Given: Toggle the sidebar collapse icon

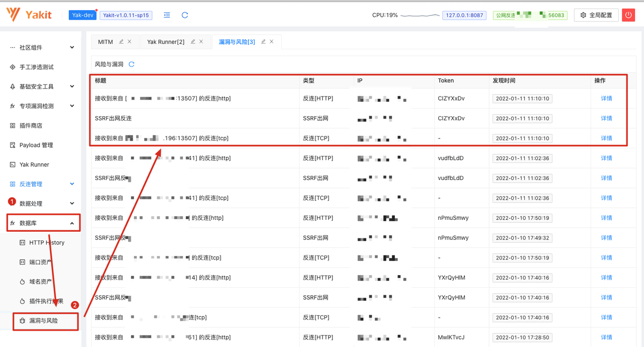Looking at the screenshot, I should [167, 15].
